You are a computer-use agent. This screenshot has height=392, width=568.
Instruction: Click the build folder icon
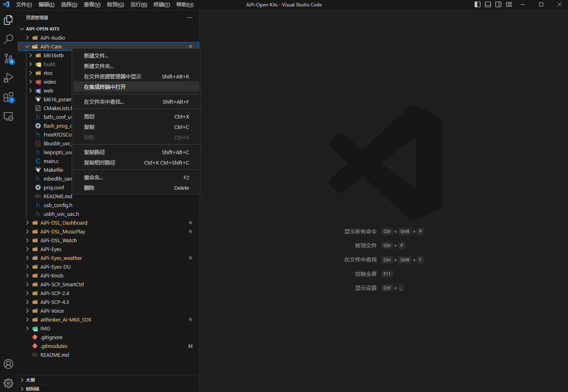[38, 64]
